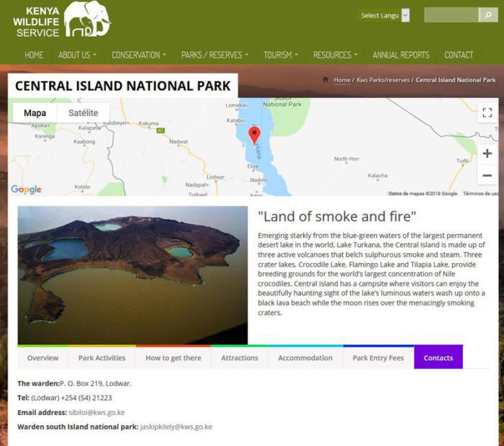This screenshot has width=504, height=446.
Task: Click the home icon in the breadcrumb
Action: coord(325,79)
